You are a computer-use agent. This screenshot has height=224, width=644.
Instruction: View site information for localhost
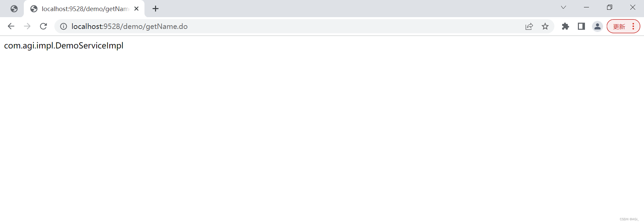coord(63,26)
